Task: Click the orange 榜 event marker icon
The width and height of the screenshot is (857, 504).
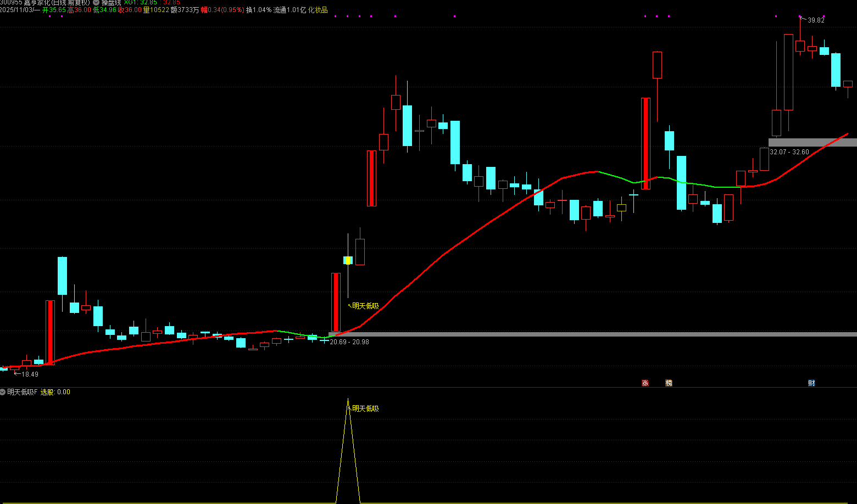Action: [669, 383]
